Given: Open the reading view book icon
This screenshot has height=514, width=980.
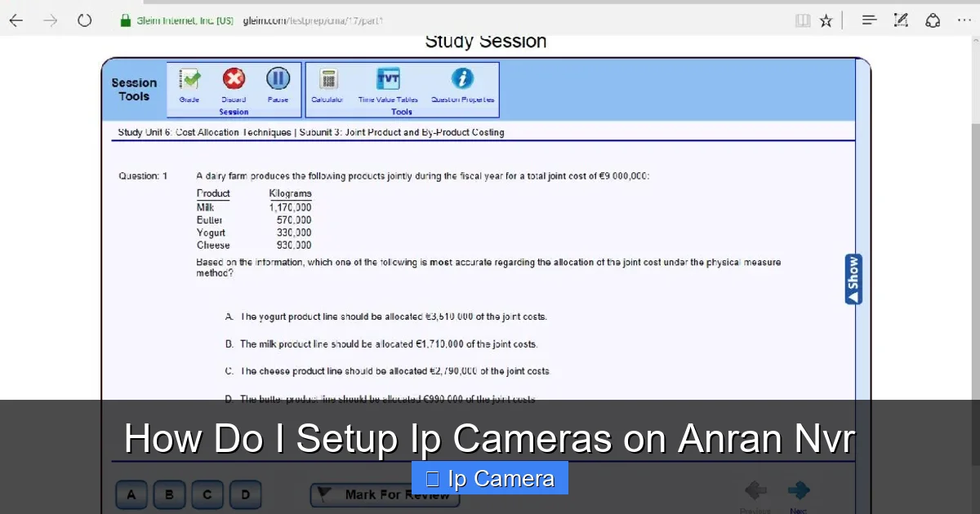Looking at the screenshot, I should pos(803,20).
